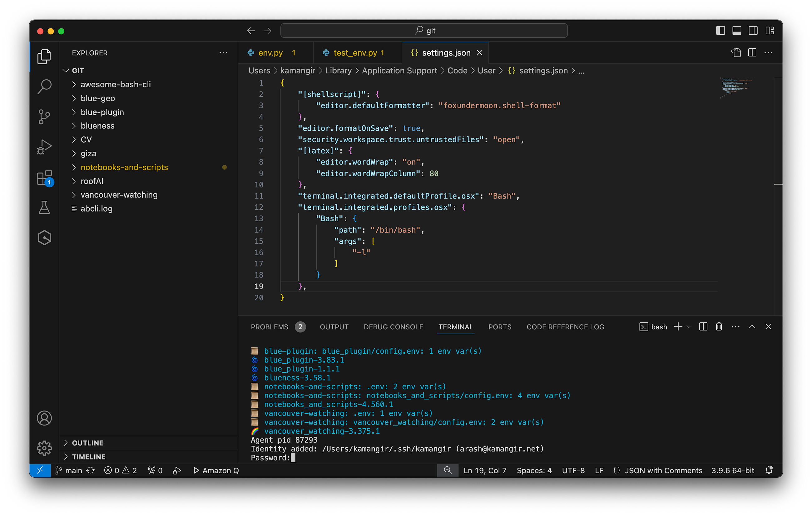Toggle the secondary side bar layout icon
The image size is (812, 516).
pos(753,31)
